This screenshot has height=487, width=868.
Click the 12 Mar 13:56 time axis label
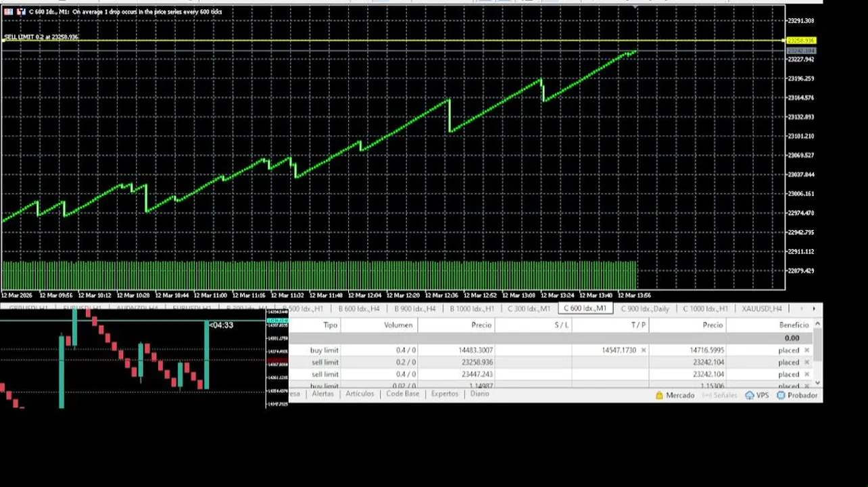(634, 295)
